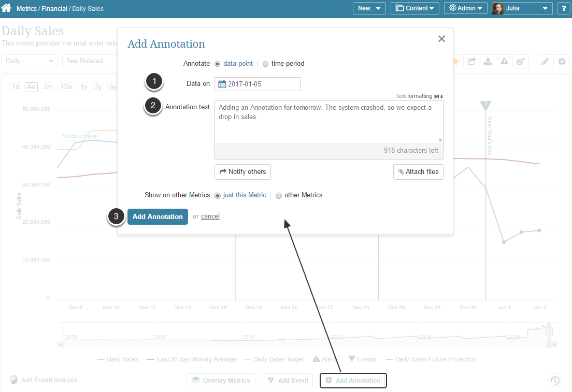
Task: Select the pencil edit icon
Action: point(545,61)
